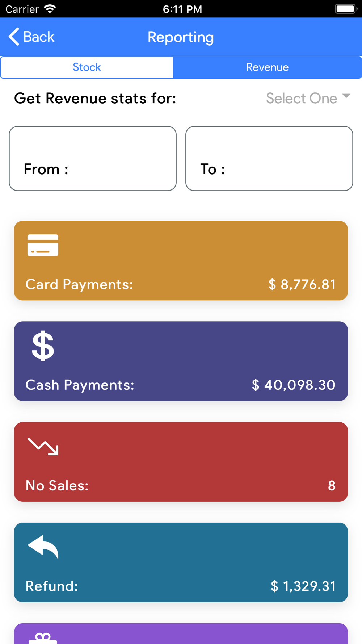Go Back from Reporting
Viewport: 362px width, 644px height.
coord(31,37)
